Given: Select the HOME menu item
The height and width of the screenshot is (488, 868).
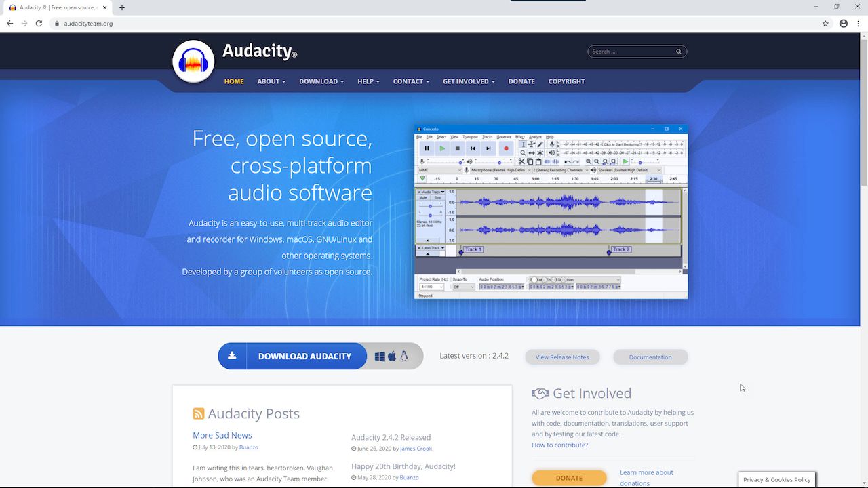Looking at the screenshot, I should tap(234, 81).
